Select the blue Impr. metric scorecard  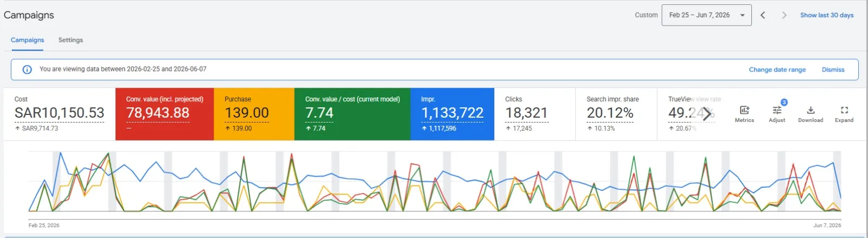(x=452, y=114)
